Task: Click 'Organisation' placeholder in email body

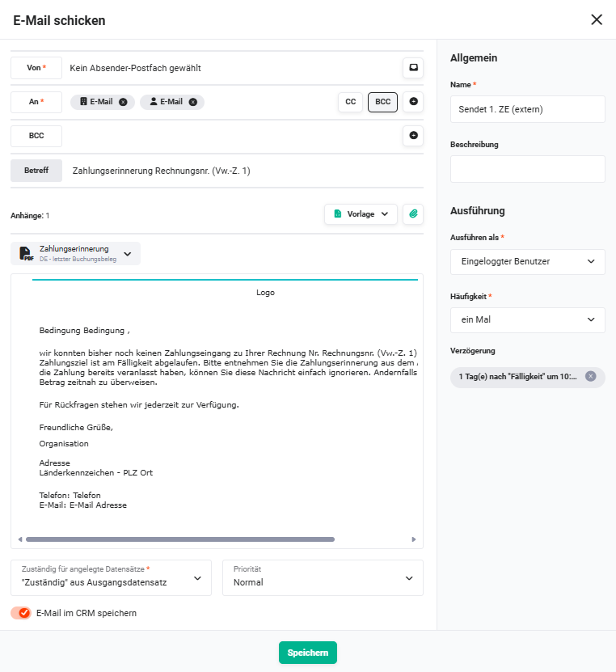Action: coord(64,444)
